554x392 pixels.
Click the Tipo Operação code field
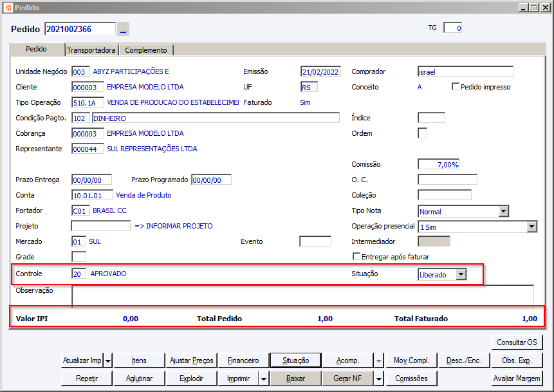(x=88, y=102)
